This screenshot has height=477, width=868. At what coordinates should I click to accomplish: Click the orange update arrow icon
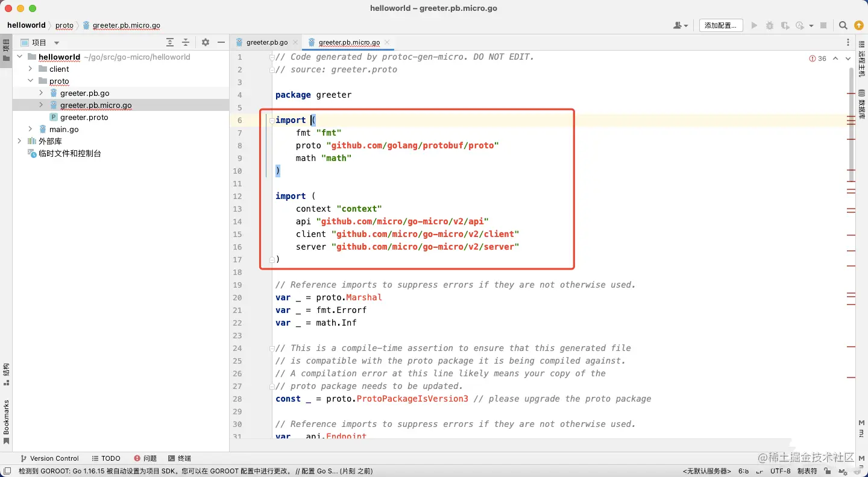click(x=859, y=25)
